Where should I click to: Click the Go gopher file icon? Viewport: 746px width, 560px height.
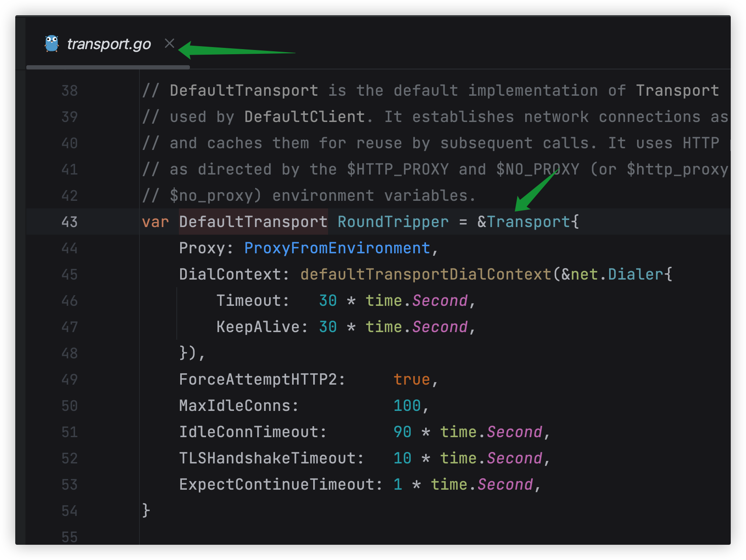point(52,44)
